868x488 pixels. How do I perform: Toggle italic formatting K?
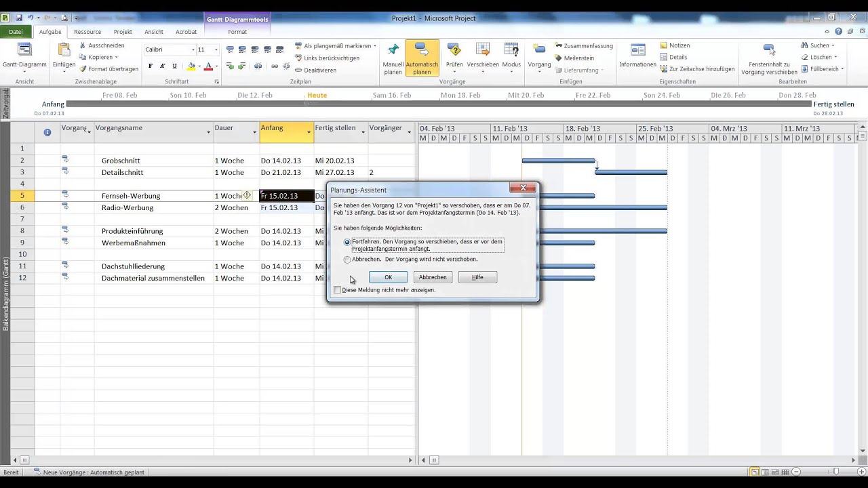pos(163,66)
